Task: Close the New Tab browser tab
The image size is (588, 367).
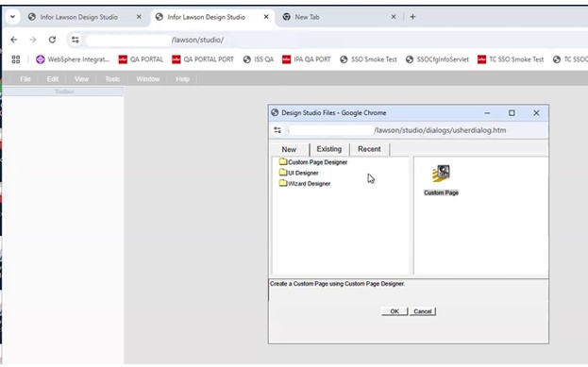Action: (x=394, y=17)
